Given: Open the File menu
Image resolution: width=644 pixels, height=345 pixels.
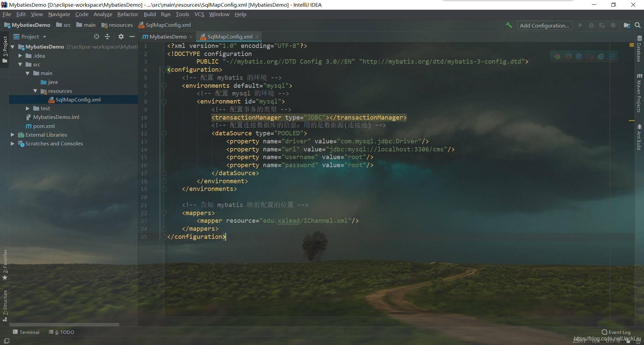Looking at the screenshot, I should 7,14.
